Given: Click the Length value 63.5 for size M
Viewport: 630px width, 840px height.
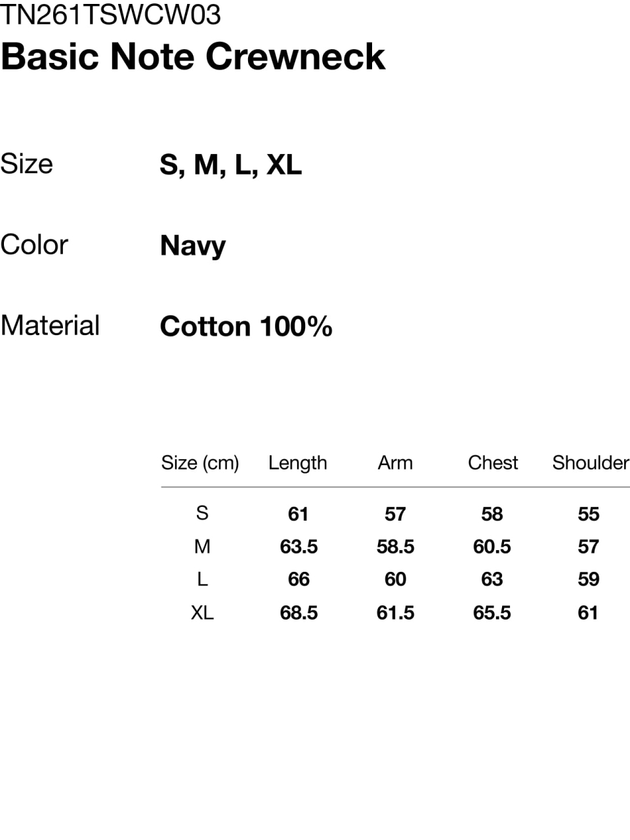Looking at the screenshot, I should pyautogui.click(x=299, y=547).
